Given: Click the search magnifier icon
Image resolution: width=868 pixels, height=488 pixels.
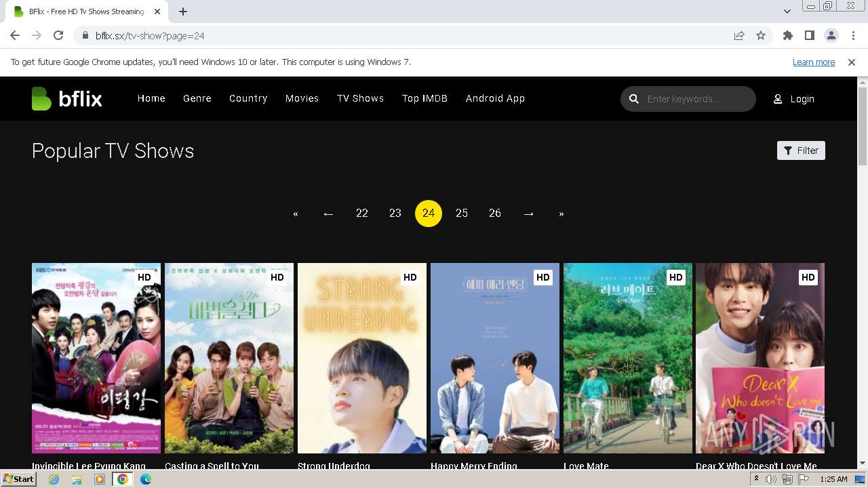Looking at the screenshot, I should click(634, 99).
